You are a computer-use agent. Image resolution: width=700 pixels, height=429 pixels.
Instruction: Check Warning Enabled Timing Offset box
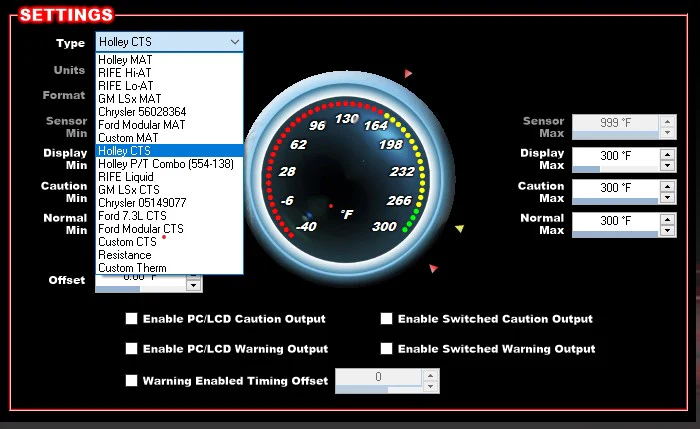point(131,380)
